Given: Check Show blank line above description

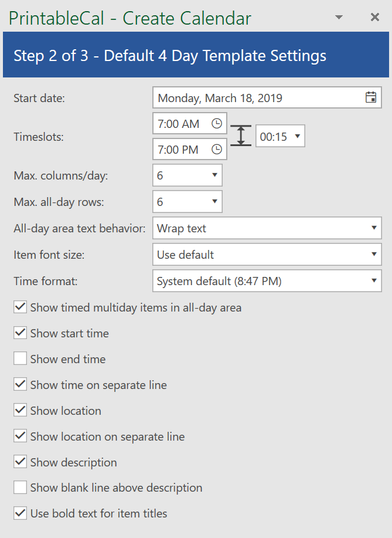Looking at the screenshot, I should pos(21,488).
